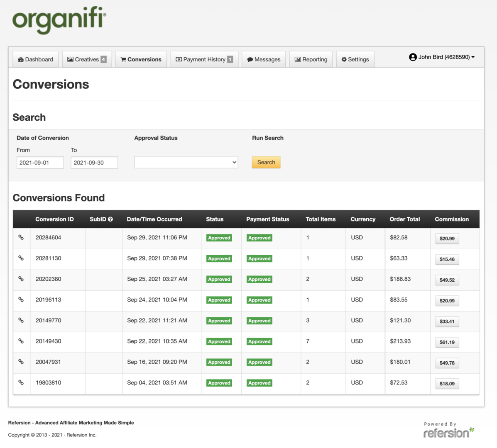This screenshot has height=448, width=497.
Task: Click the Creatives count badge 4
Action: [x=103, y=59]
